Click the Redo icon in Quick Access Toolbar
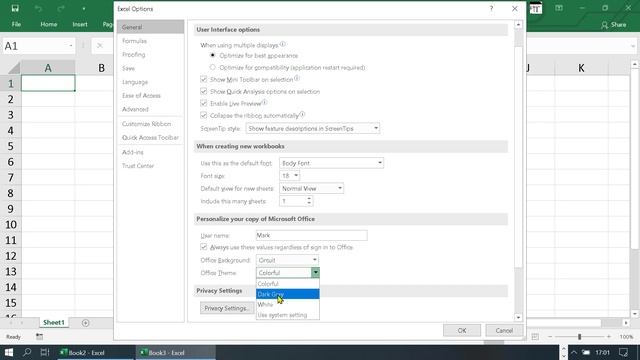 (x=61, y=9)
